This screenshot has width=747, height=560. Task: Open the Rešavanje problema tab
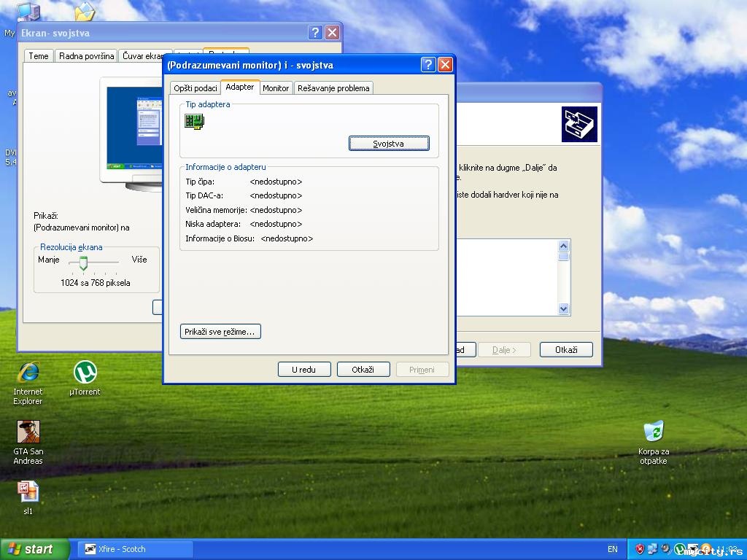[x=333, y=88]
